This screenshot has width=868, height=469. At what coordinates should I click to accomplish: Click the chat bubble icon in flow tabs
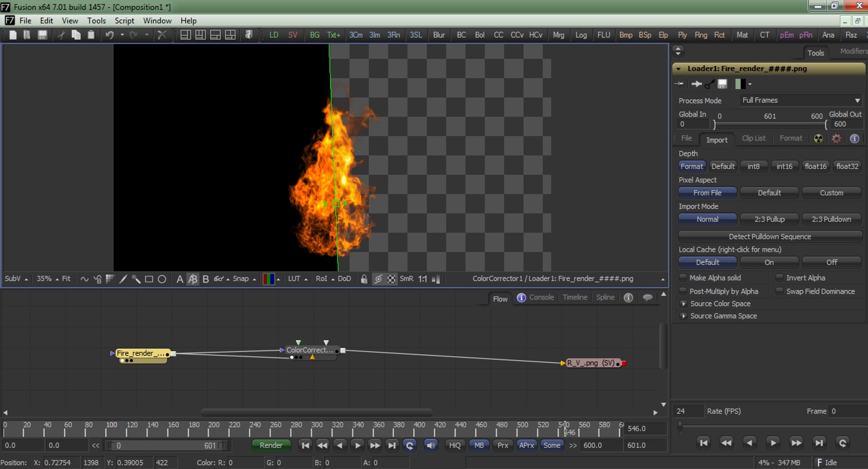coord(647,297)
